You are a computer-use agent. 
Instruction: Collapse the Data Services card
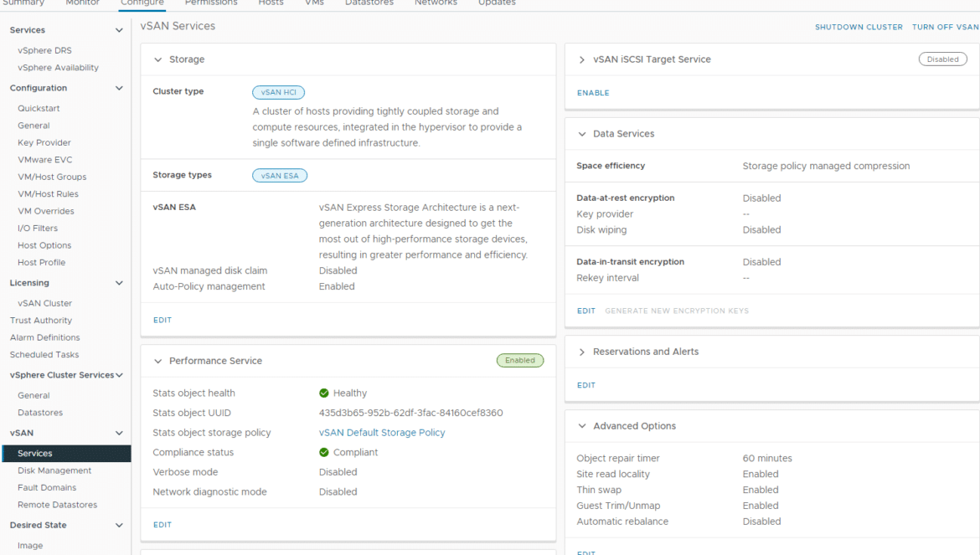click(x=582, y=134)
